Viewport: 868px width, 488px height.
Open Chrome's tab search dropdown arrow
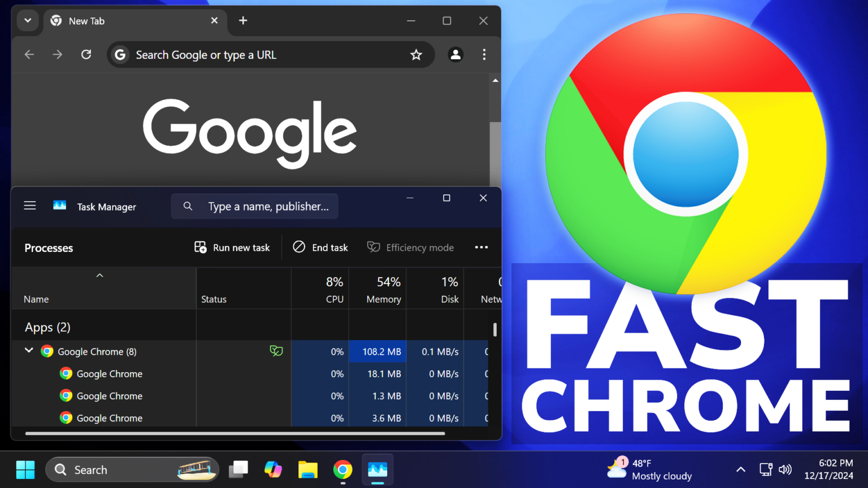28,20
